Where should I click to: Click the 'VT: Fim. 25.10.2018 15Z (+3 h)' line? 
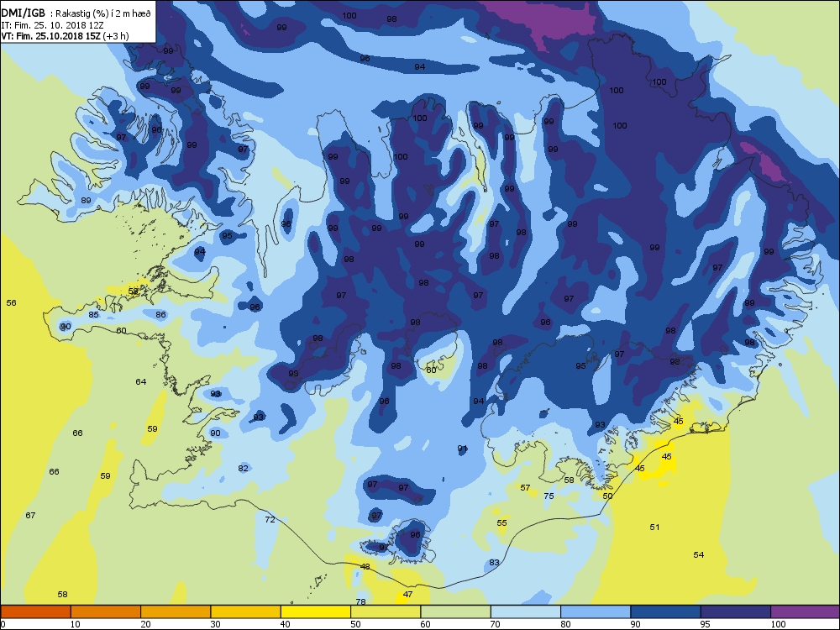pos(65,36)
